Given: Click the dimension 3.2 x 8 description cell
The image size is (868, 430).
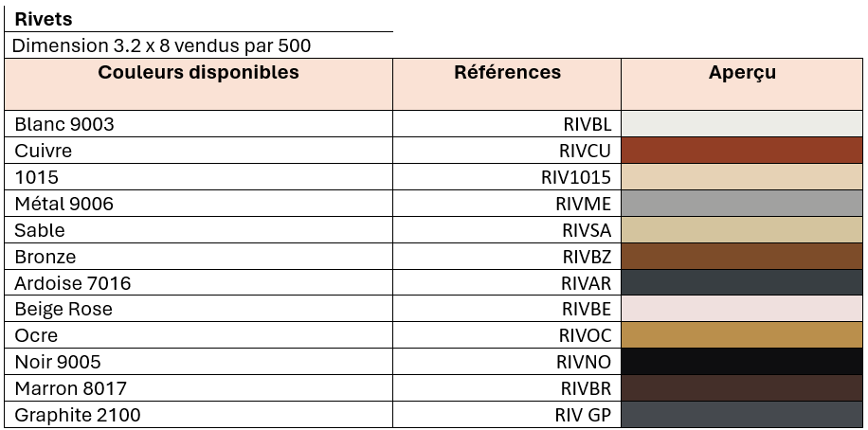Looking at the screenshot, I should coord(162,45).
